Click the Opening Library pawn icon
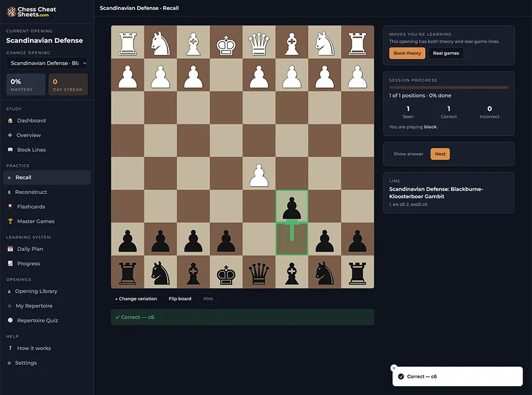The image size is (532, 395). click(9, 291)
